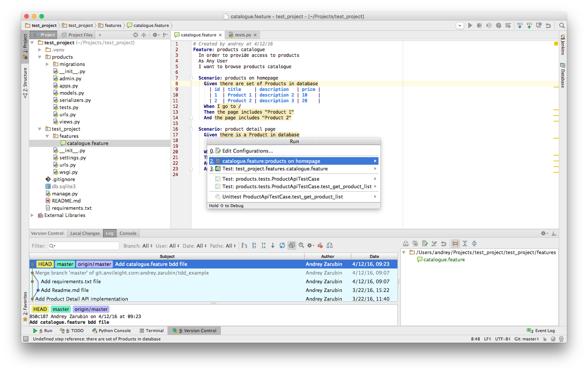Viewport: 588px width, 373px height.
Task: Refresh the commit log
Action: click(282, 245)
